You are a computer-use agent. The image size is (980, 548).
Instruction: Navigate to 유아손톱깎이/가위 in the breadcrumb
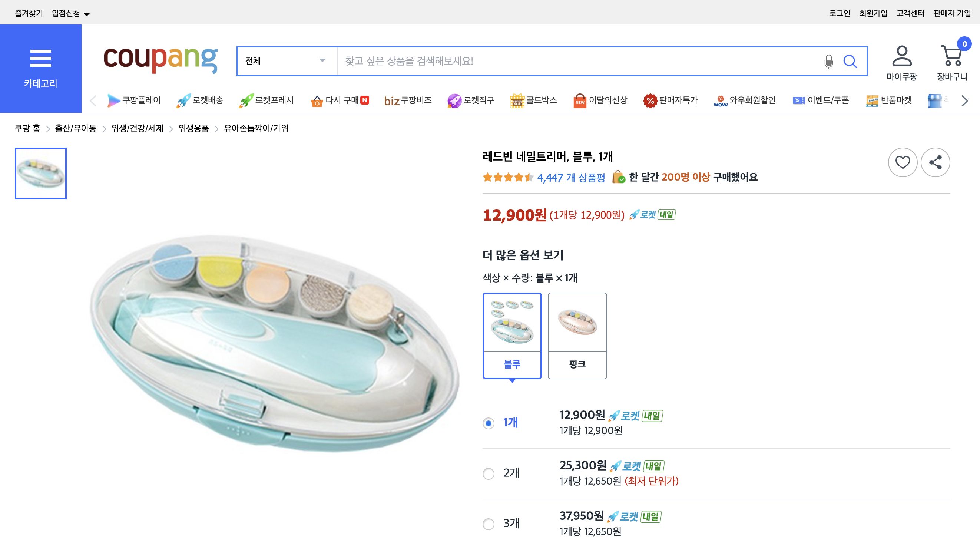point(256,129)
